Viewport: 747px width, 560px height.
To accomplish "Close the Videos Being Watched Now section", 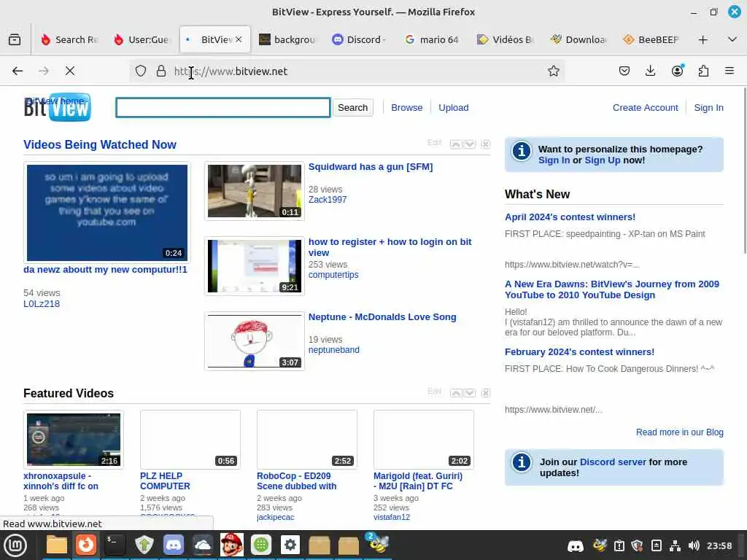I will 485,144.
